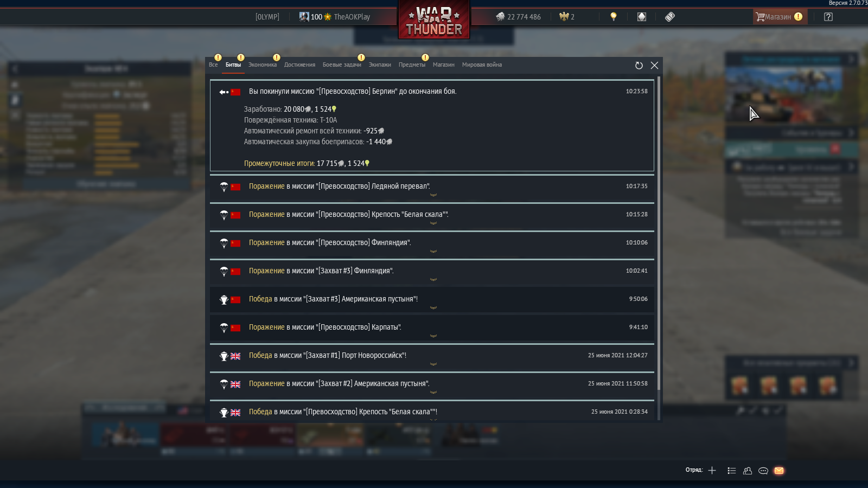Screen dimensions: 868x488
Task: Close the battle log window
Action: (655, 66)
